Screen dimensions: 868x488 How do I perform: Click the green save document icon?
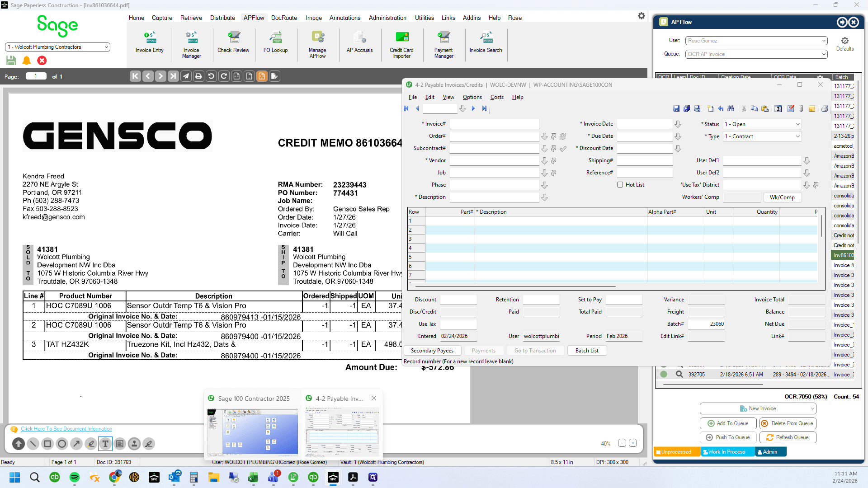coord(11,61)
